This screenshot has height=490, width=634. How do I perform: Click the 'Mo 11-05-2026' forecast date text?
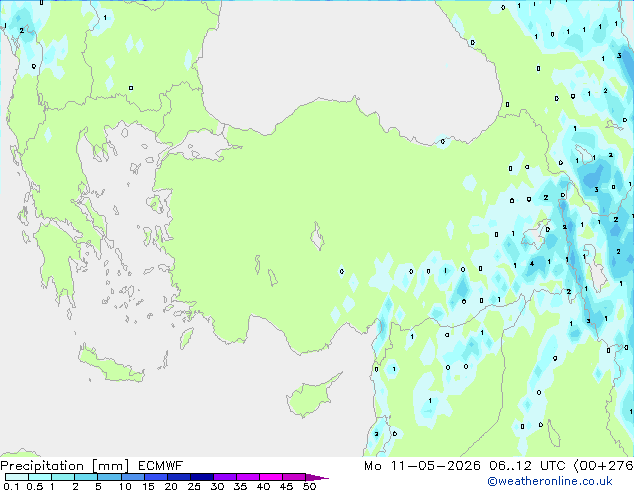[422, 466]
